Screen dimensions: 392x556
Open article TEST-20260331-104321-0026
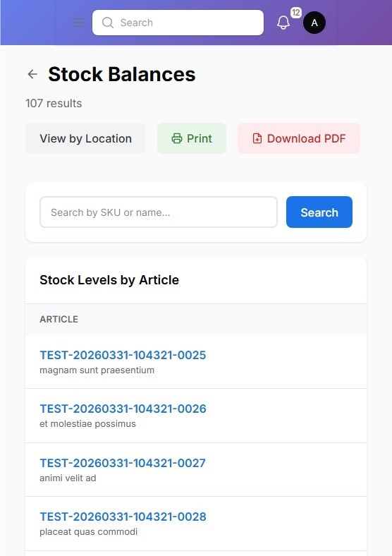click(x=123, y=409)
